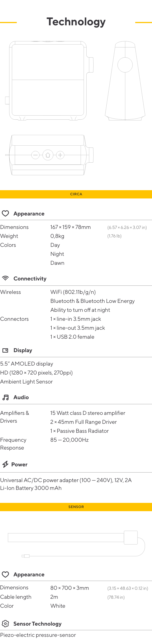The image size is (152, 644).
Task: Click the home button on device diagram
Action: pos(48,155)
